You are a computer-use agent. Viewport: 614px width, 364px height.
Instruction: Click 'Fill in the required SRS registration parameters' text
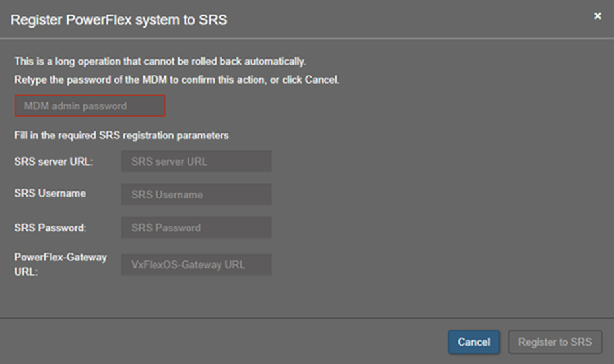121,135
